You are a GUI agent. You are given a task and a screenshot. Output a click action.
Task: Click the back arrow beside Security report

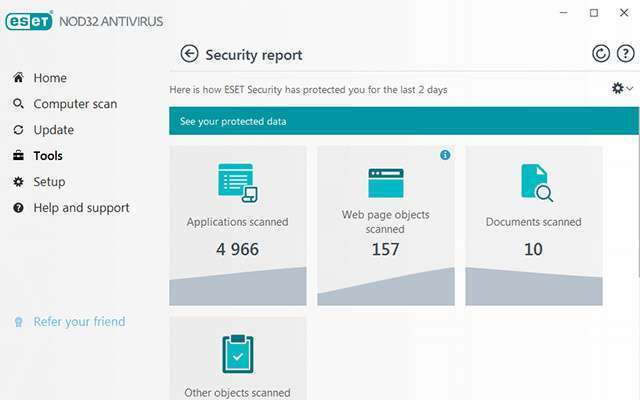[x=189, y=54]
